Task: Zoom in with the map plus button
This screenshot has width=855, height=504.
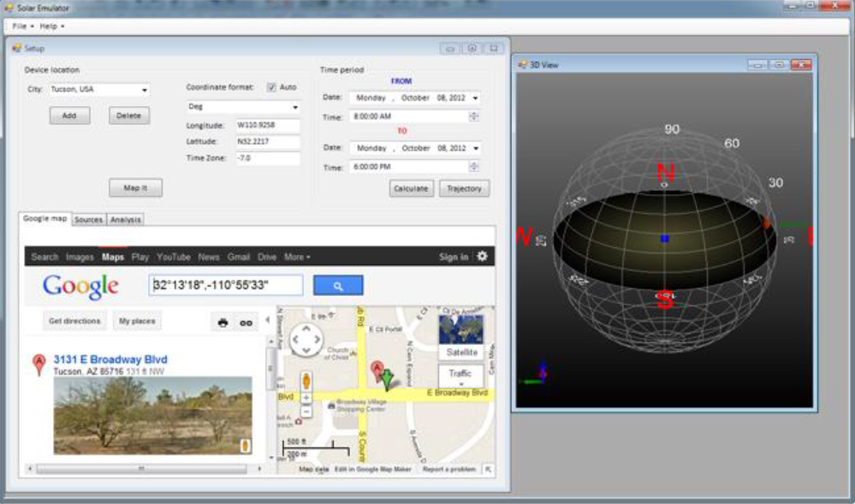Action: point(306,398)
